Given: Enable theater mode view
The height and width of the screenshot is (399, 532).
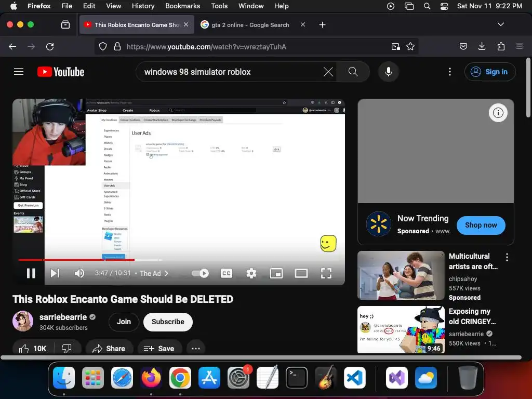Looking at the screenshot, I should pos(301,273).
